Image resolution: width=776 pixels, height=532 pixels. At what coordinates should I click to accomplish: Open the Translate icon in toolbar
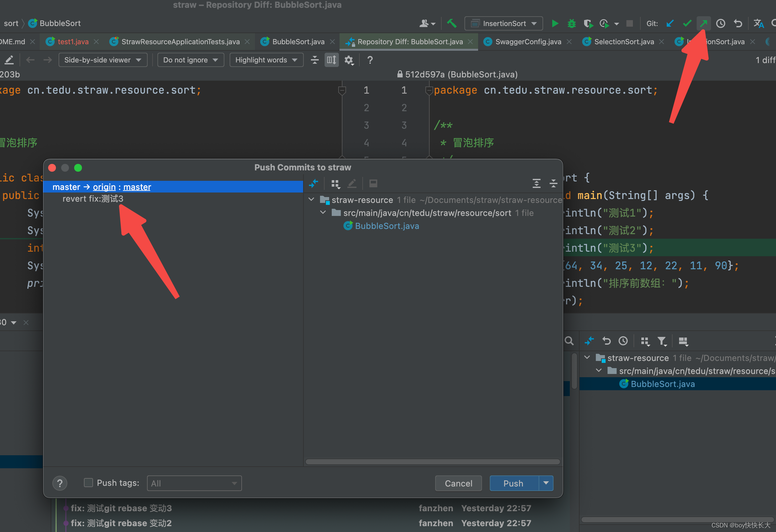(758, 23)
